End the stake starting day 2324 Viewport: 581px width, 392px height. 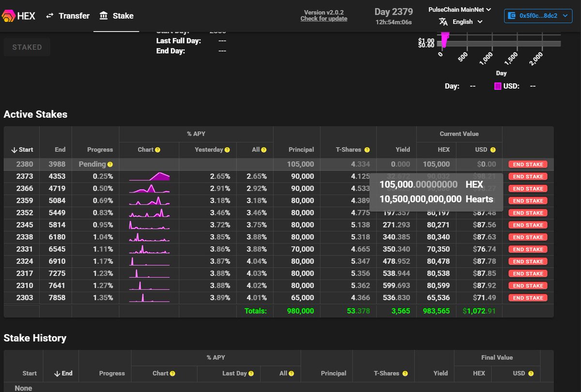pyautogui.click(x=528, y=261)
